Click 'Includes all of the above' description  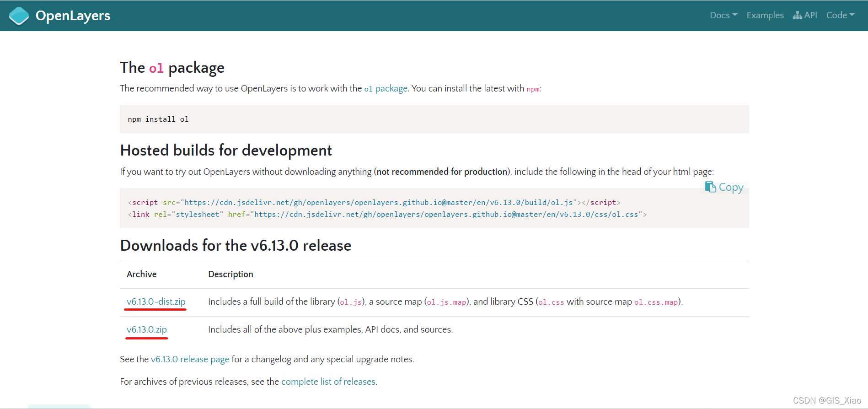330,329
